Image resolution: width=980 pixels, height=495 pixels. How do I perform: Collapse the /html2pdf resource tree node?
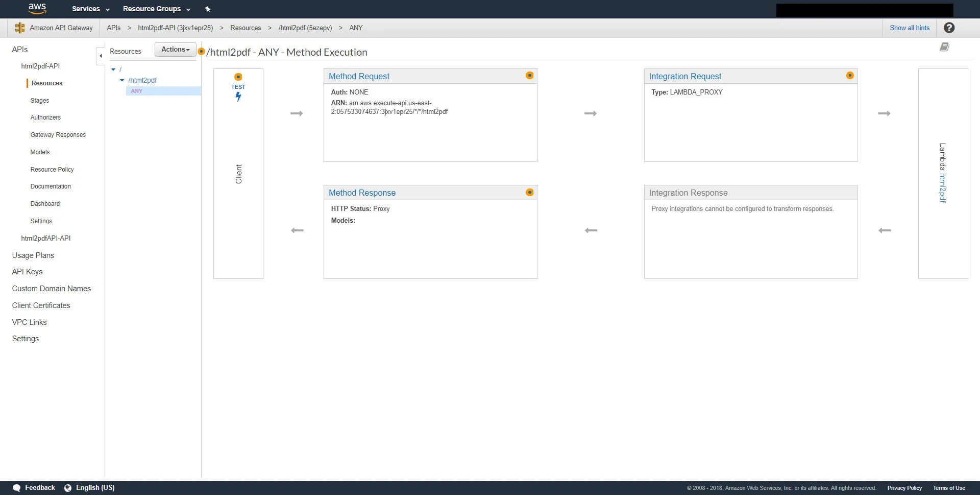tap(122, 80)
